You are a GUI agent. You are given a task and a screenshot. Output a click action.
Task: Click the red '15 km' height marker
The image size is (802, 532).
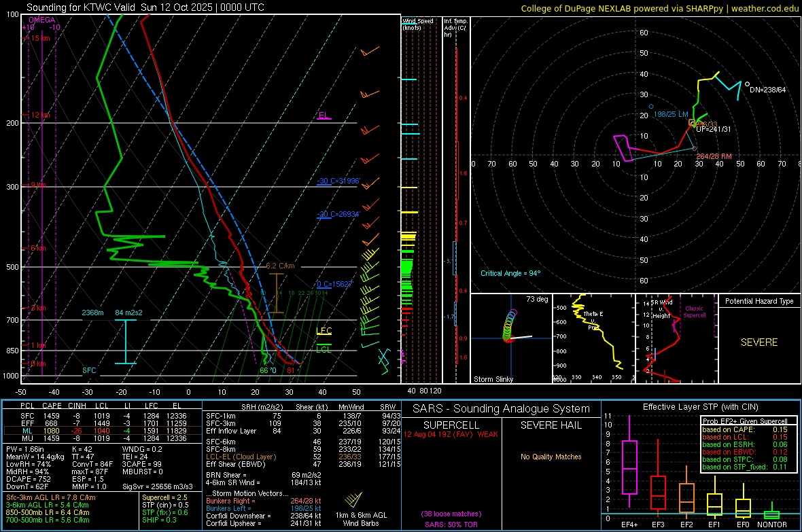[x=40, y=38]
